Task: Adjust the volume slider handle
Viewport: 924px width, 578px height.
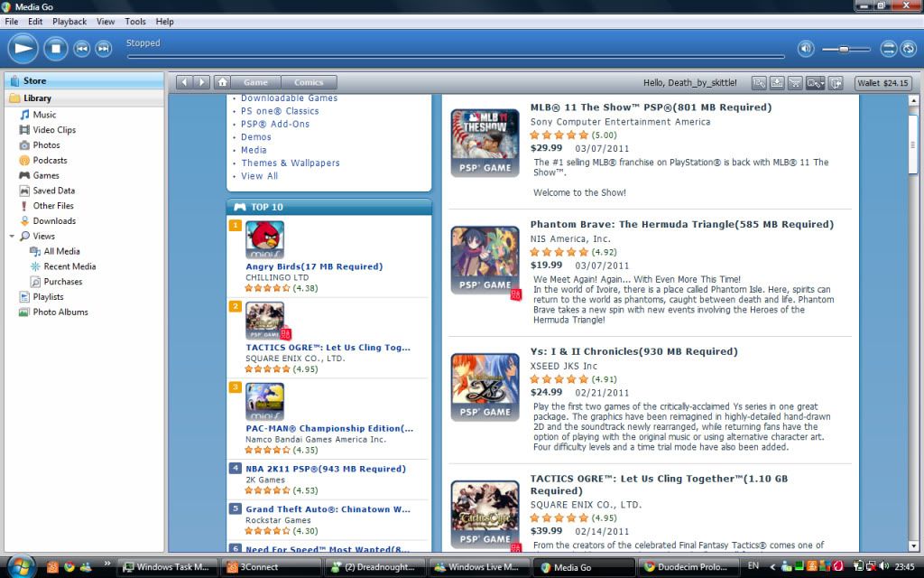Action: coord(844,50)
